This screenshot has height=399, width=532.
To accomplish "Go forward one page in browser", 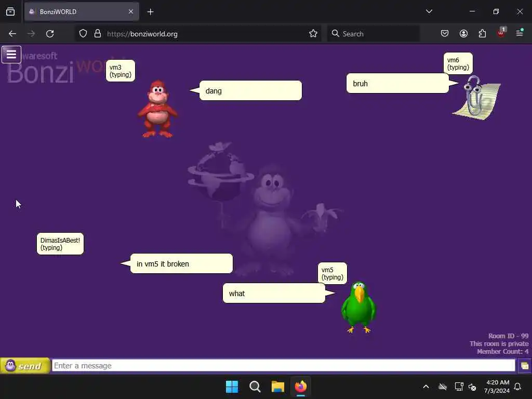I will (31, 34).
